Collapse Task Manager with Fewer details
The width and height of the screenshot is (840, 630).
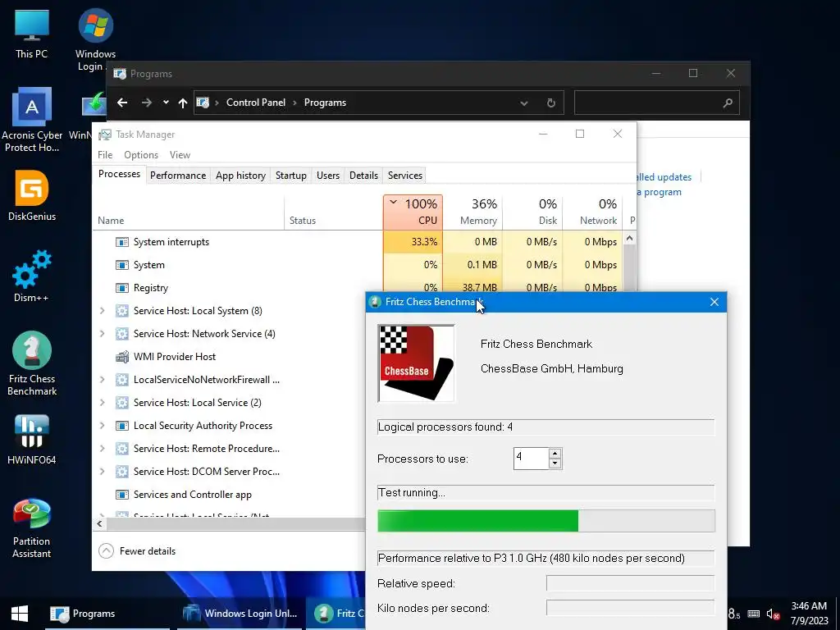pos(137,550)
